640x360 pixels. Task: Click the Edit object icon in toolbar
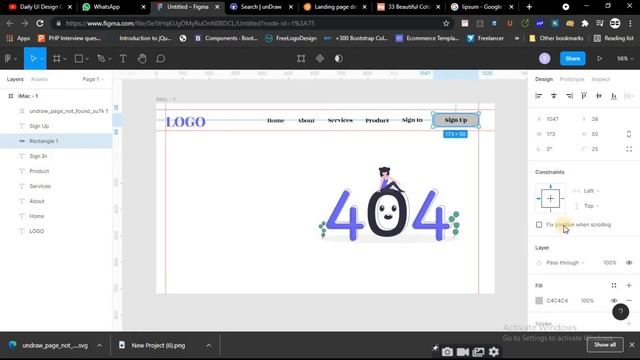point(301,59)
